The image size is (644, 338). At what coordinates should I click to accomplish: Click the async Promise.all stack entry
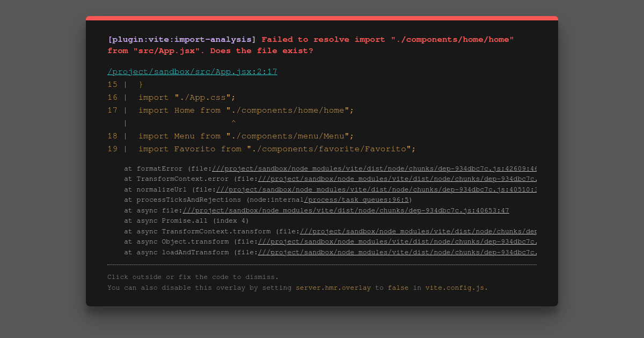tap(185, 221)
